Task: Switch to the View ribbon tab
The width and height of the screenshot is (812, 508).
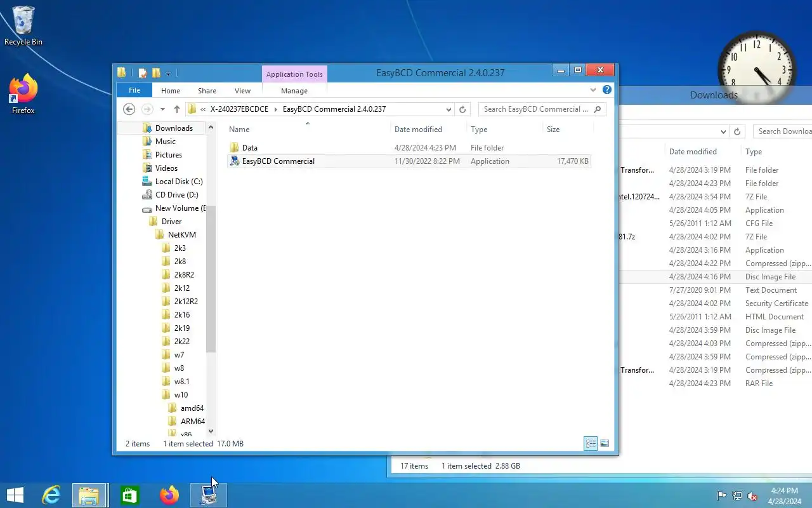Action: point(242,91)
